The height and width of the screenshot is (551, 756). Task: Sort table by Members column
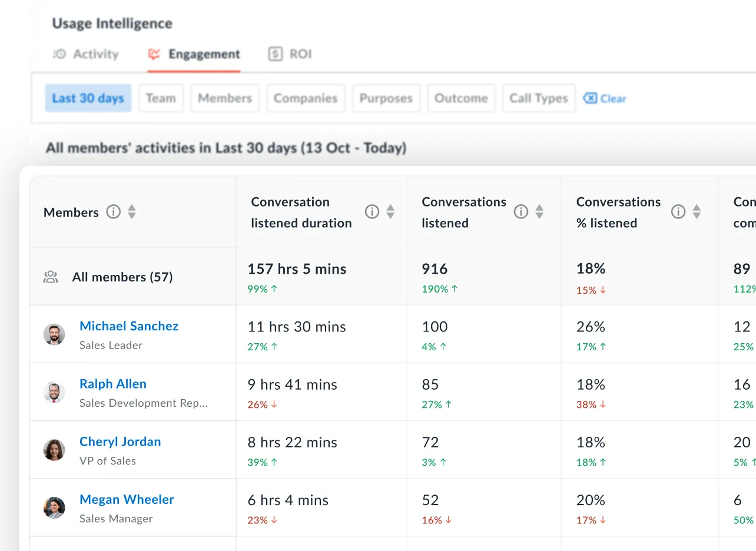[x=132, y=212]
